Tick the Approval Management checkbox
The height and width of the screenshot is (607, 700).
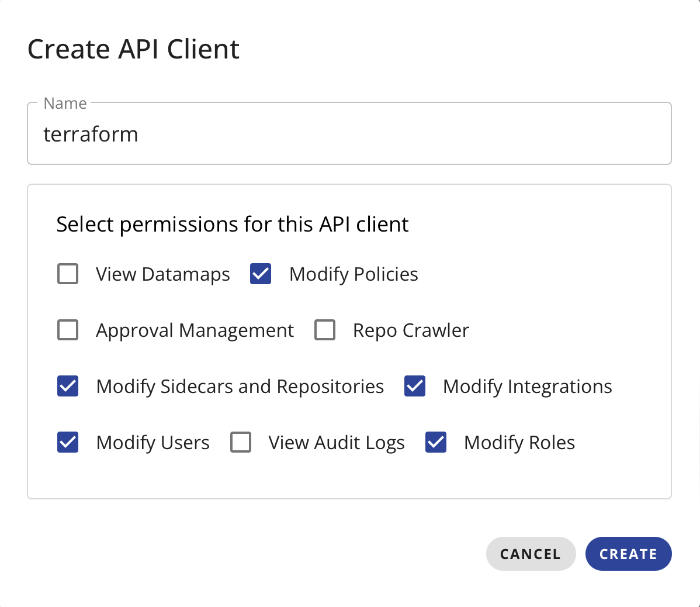click(x=68, y=330)
